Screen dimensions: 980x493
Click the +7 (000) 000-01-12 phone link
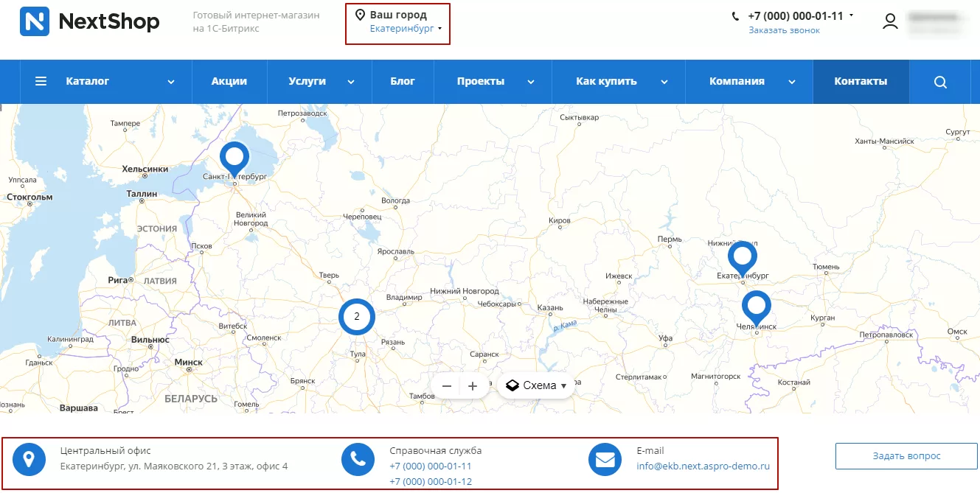[430, 482]
